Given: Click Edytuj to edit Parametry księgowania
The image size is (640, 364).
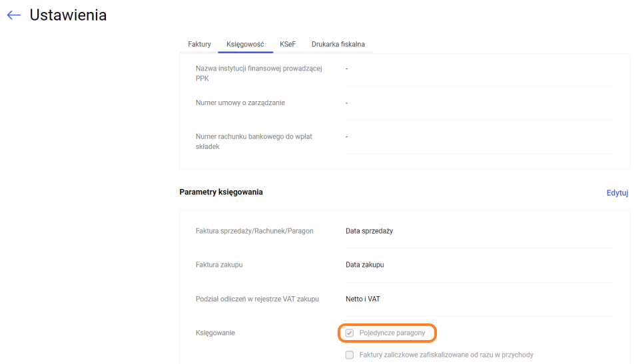Looking at the screenshot, I should coord(617,193).
